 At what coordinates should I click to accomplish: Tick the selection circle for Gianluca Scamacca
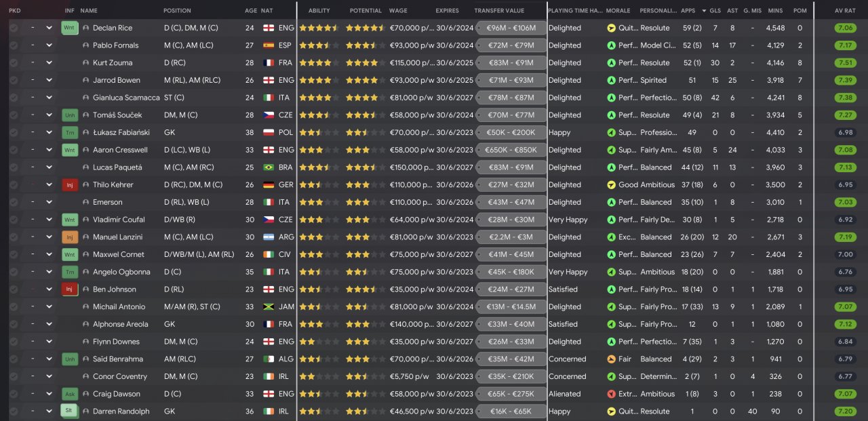coord(14,98)
